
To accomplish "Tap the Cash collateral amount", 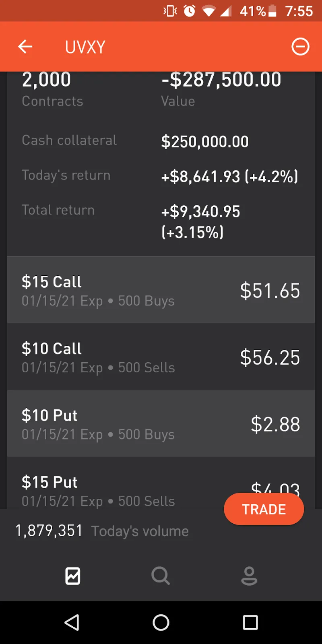I will click(x=205, y=142).
